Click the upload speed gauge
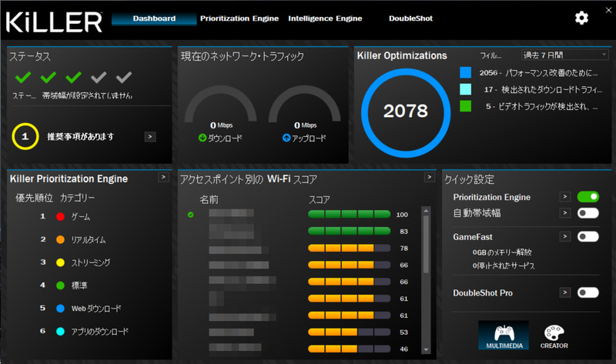The height and width of the screenshot is (364, 616). (305, 105)
